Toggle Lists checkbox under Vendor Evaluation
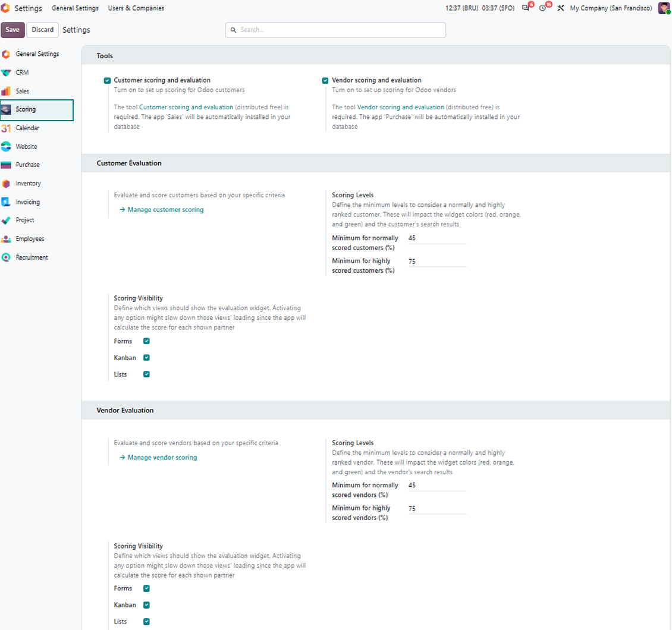 click(x=146, y=622)
